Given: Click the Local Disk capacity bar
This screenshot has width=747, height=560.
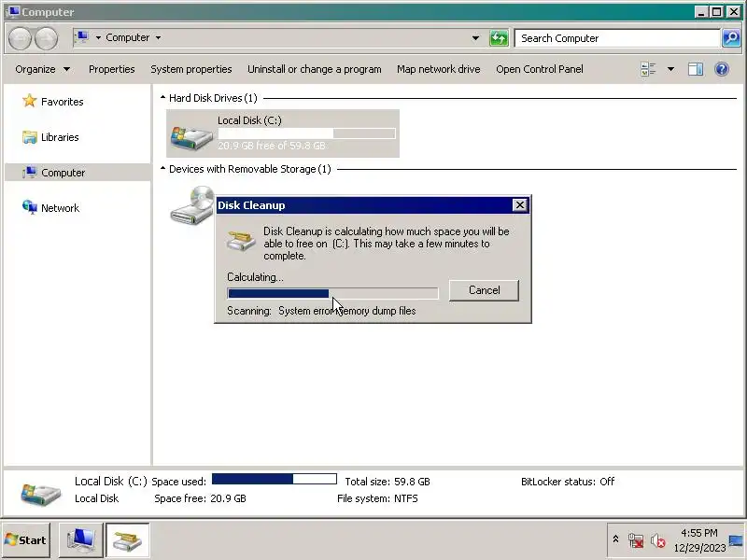Looking at the screenshot, I should coord(306,133).
